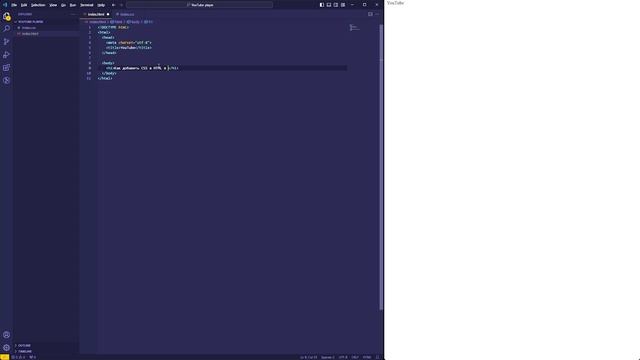Open the Customize Layout icon
This screenshot has width=640, height=360.
(343, 5)
